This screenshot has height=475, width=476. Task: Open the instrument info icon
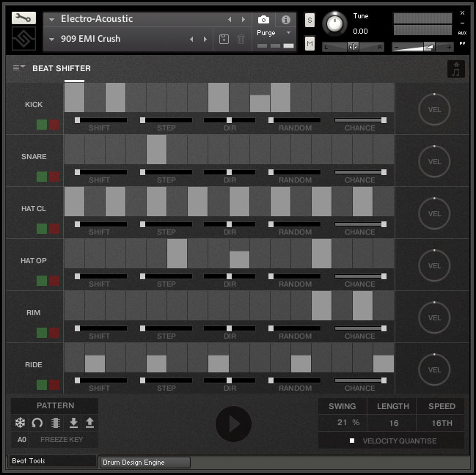(286, 20)
